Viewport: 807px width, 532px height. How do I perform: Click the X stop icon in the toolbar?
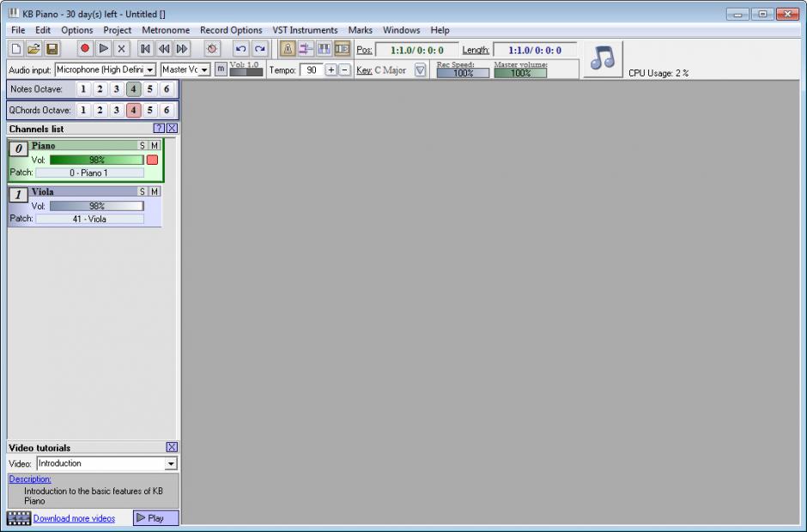coord(121,49)
